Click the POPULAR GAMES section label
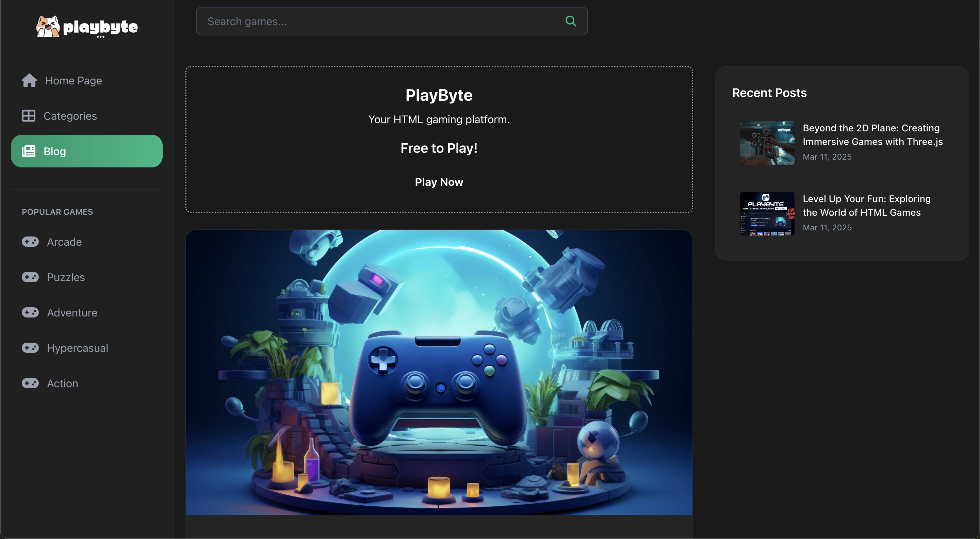The height and width of the screenshot is (539, 980). [57, 212]
